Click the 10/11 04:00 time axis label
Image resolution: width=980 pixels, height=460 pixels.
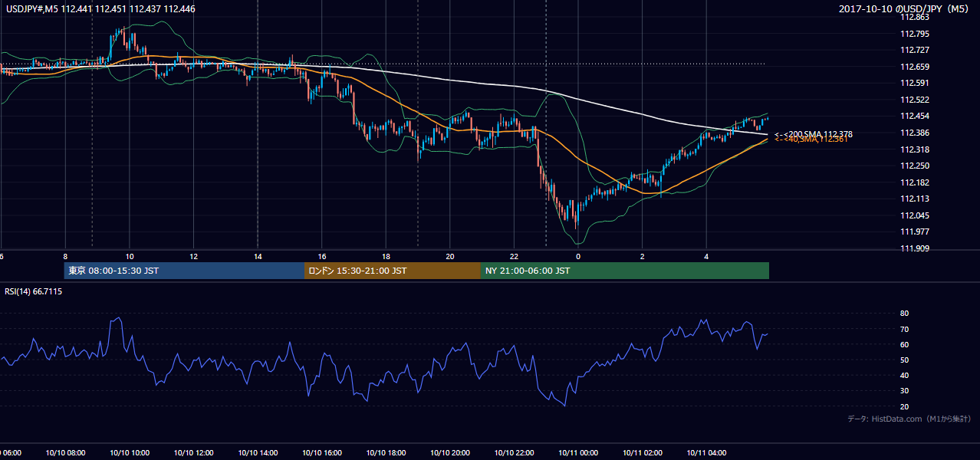(x=706, y=453)
